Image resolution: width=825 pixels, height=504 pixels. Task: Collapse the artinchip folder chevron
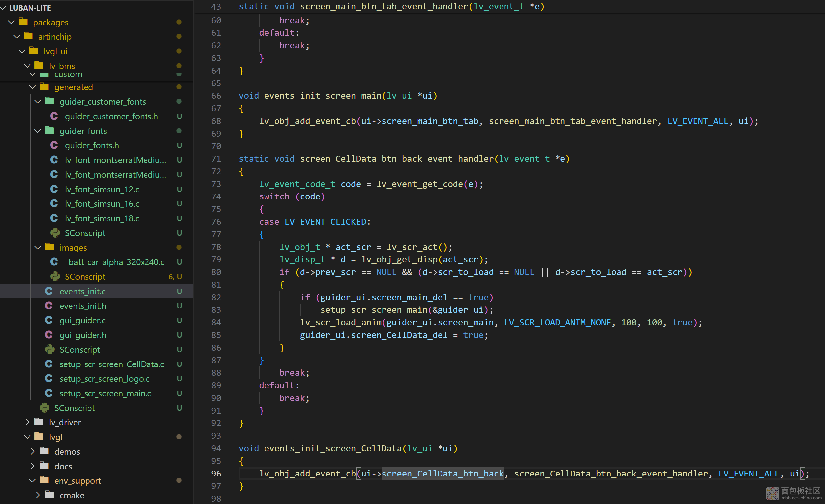(x=17, y=36)
